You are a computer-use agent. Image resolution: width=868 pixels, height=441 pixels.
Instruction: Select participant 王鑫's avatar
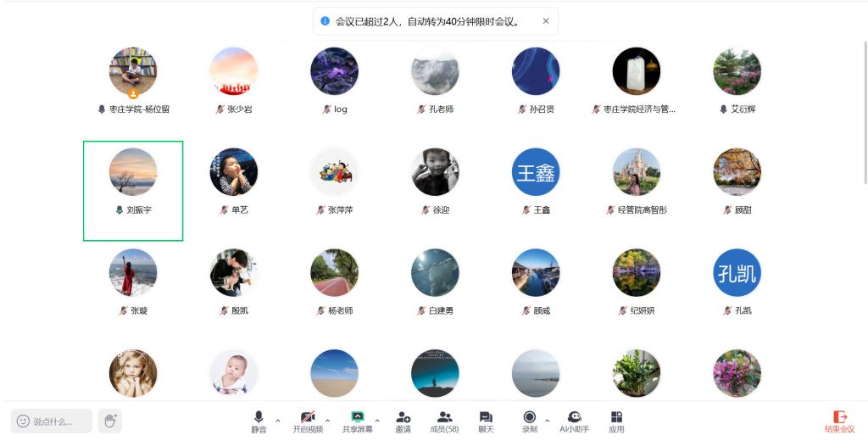click(x=536, y=172)
